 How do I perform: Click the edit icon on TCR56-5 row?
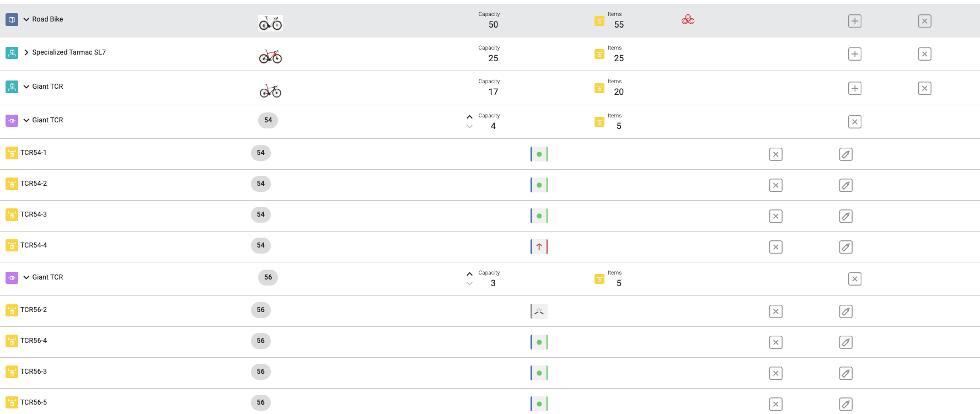pyautogui.click(x=845, y=404)
